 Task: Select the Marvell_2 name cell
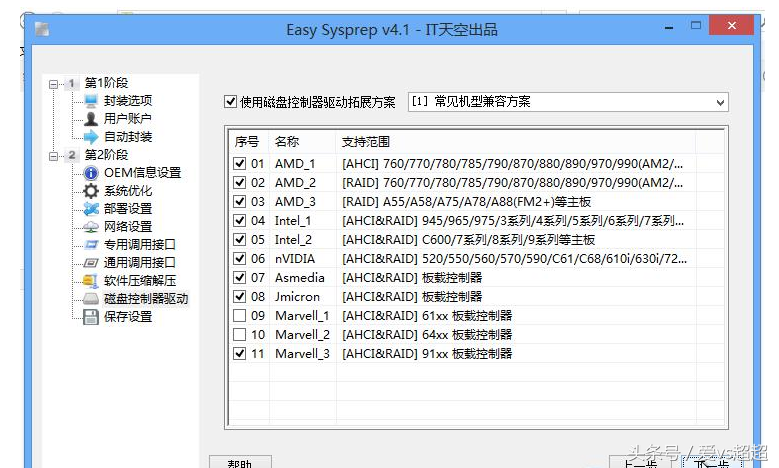click(302, 334)
